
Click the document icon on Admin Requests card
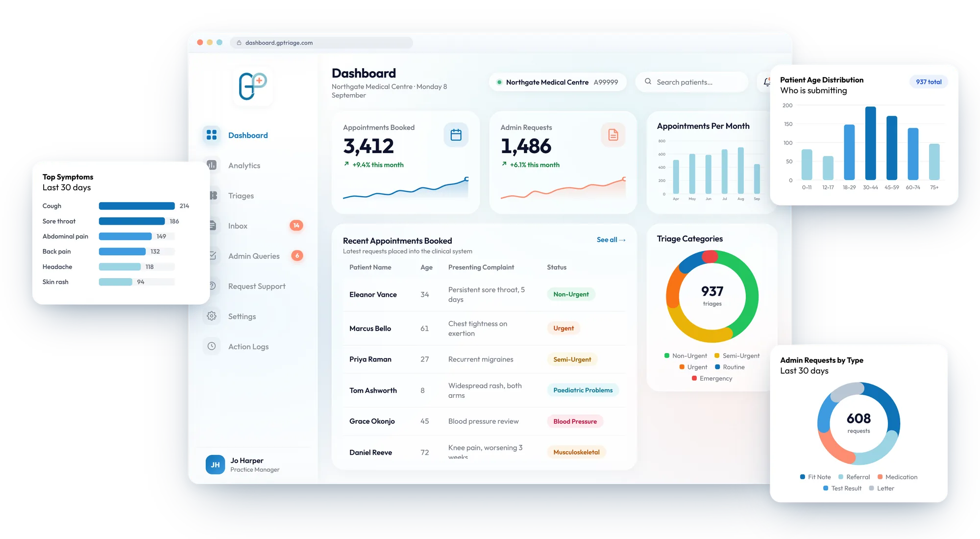613,135
